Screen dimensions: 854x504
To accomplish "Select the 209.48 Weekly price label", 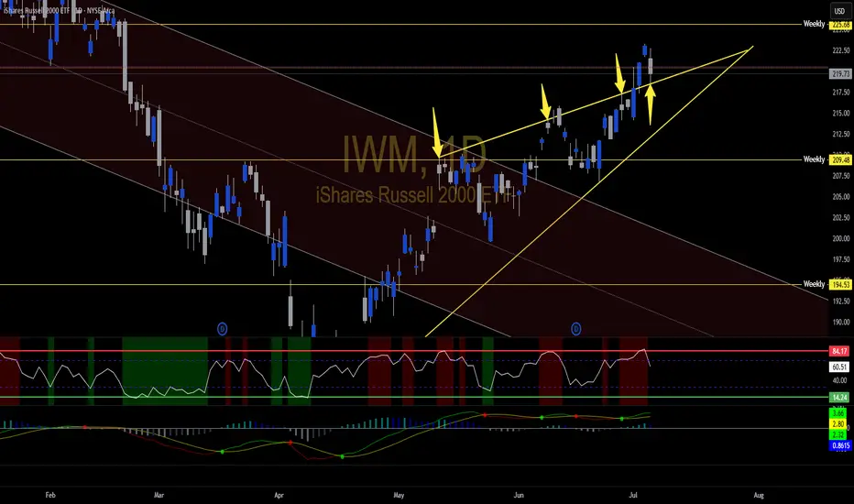I will click(x=840, y=159).
